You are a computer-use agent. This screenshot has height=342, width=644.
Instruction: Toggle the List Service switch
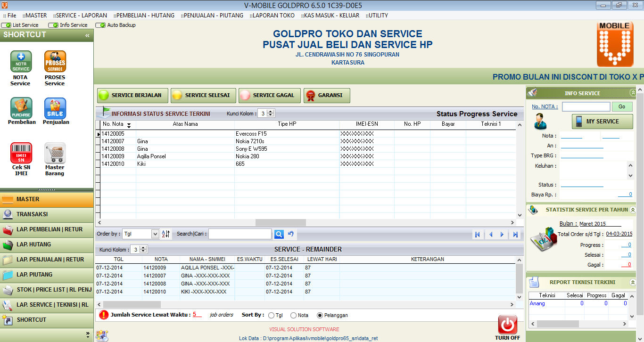click(6, 25)
